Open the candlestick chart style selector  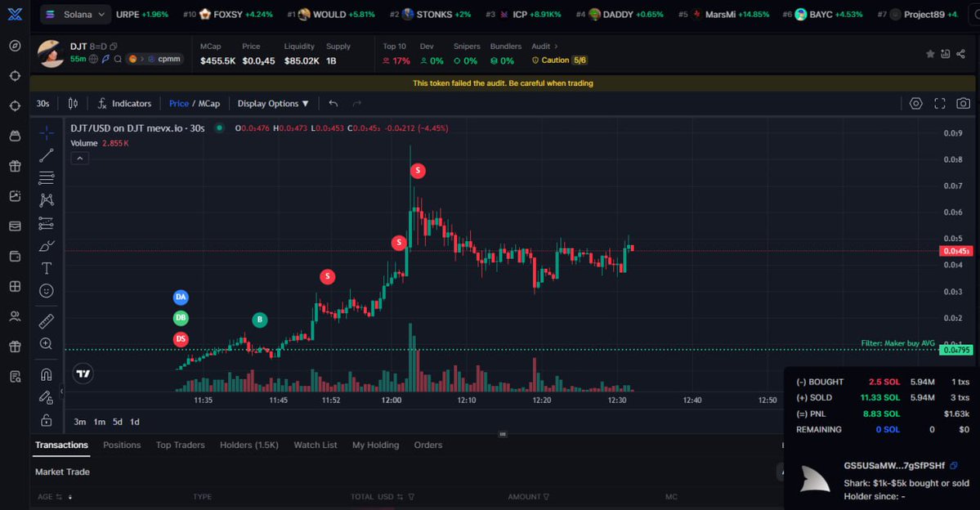pyautogui.click(x=73, y=104)
